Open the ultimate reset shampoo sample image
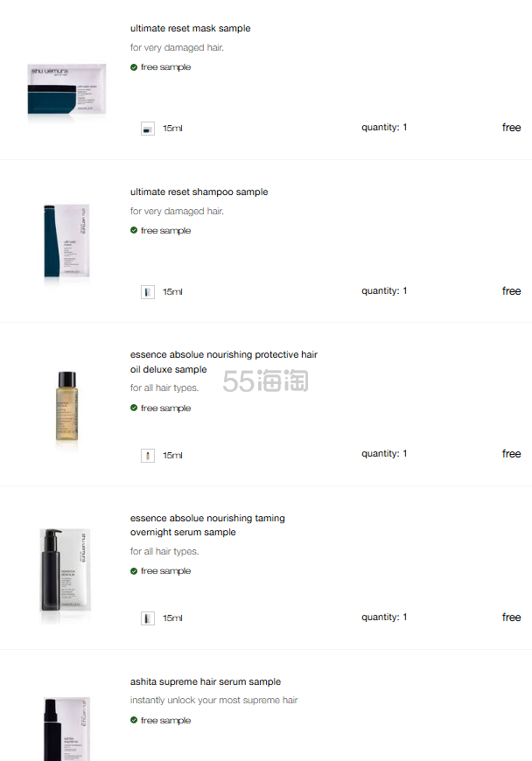The width and height of the screenshot is (532, 761). click(x=66, y=241)
